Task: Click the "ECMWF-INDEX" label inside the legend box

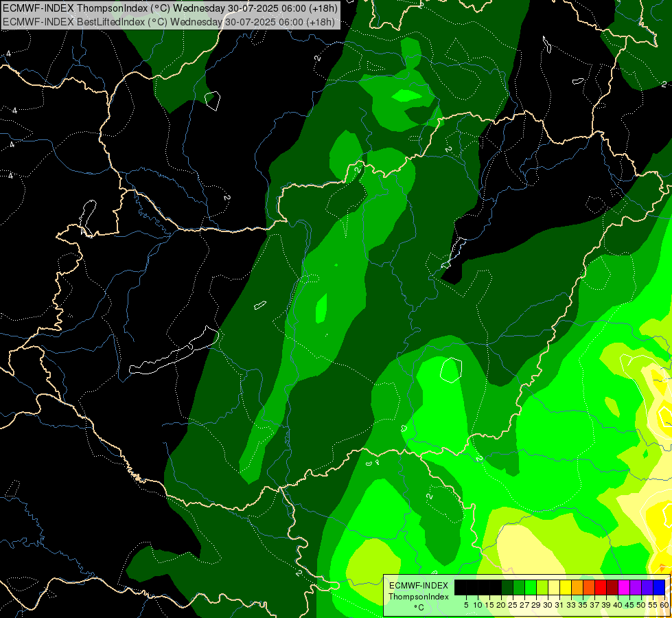Action: click(419, 586)
